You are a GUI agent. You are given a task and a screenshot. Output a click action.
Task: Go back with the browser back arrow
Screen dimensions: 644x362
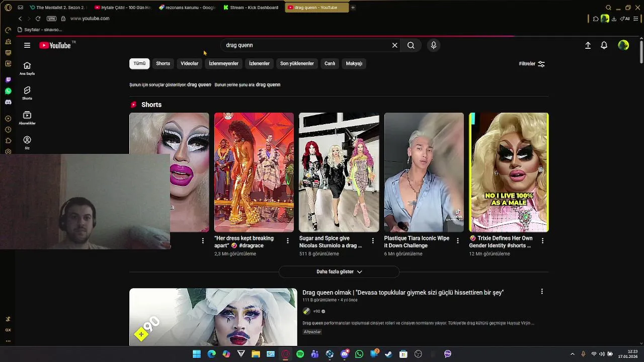click(20, 19)
